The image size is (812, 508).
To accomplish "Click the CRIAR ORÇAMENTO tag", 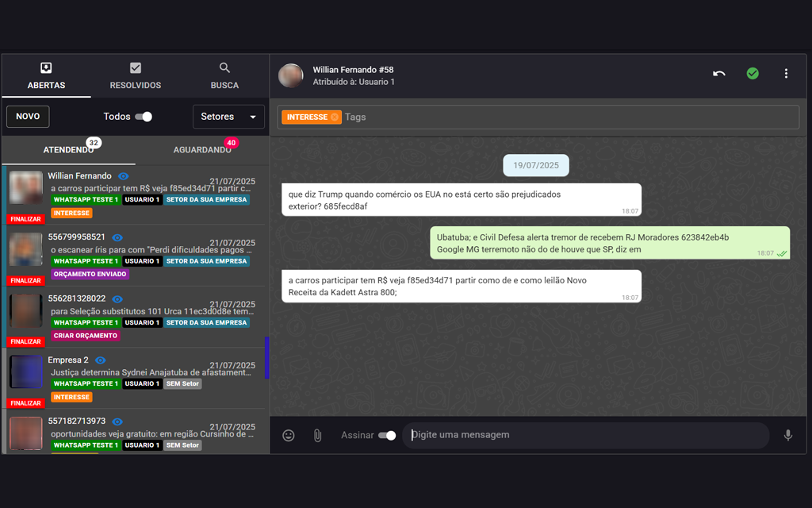I will point(86,336).
